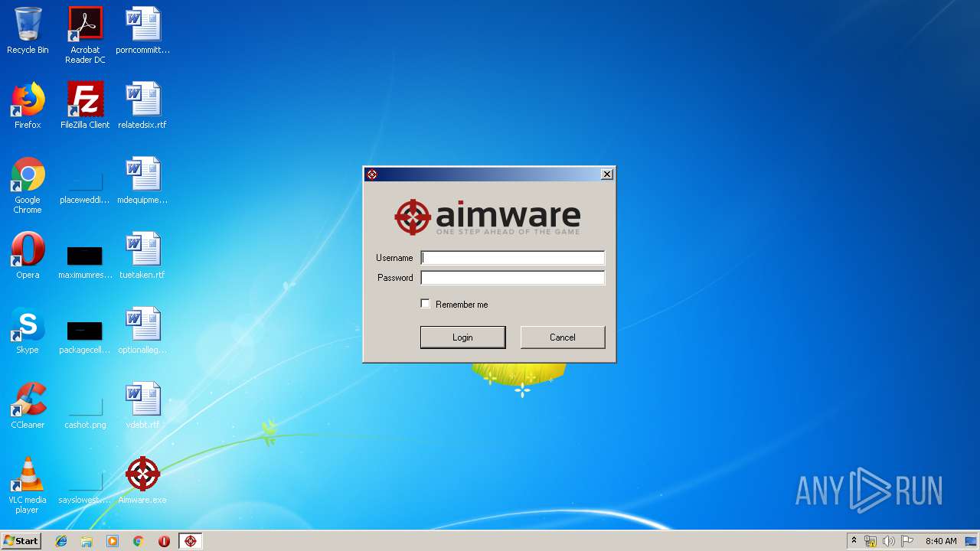The height and width of the screenshot is (551, 980).
Task: Open Windows Explorer folder in taskbar
Action: [x=87, y=541]
